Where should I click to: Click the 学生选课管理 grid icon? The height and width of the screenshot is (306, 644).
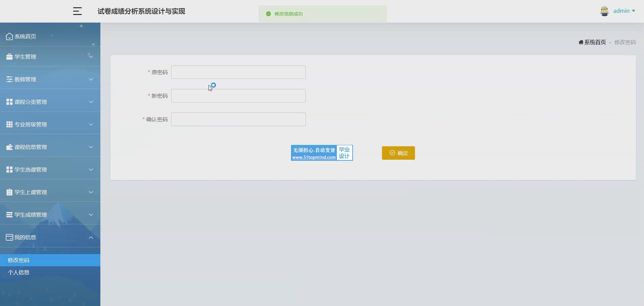point(9,170)
